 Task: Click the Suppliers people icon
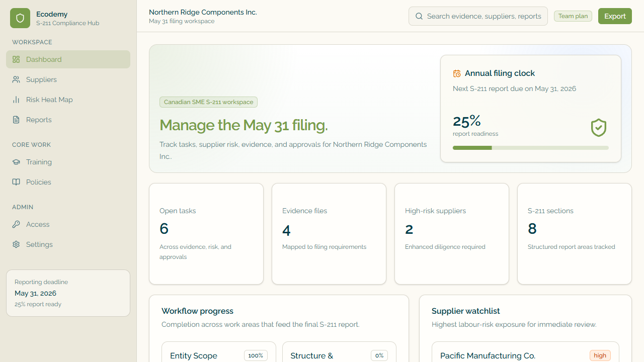click(x=16, y=79)
